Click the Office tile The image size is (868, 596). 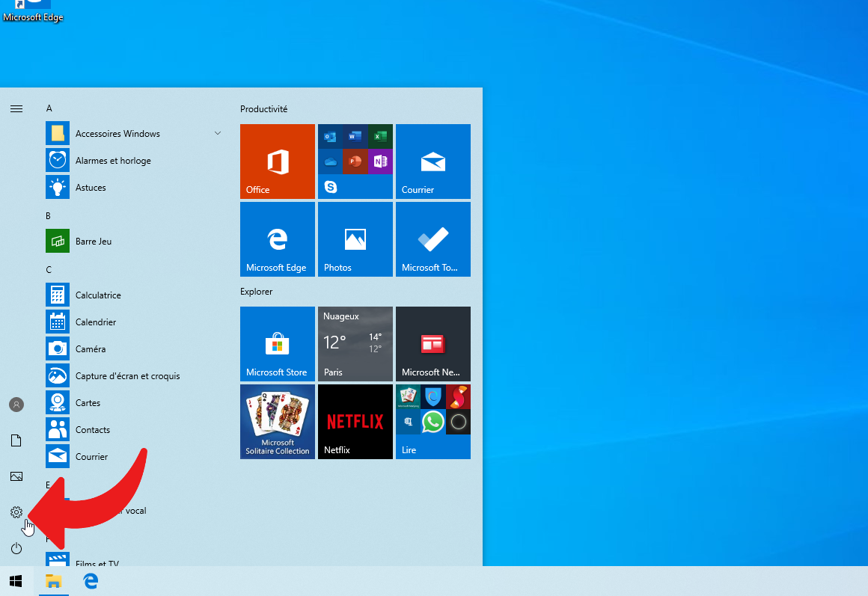pyautogui.click(x=278, y=161)
